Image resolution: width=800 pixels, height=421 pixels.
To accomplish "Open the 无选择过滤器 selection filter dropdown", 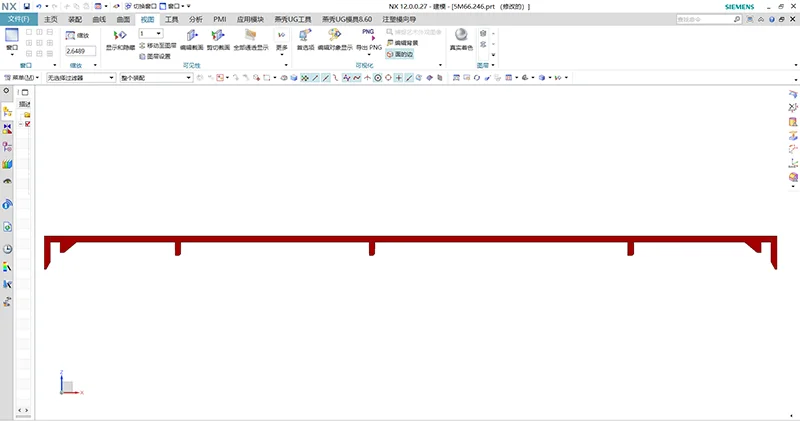I will coord(80,77).
